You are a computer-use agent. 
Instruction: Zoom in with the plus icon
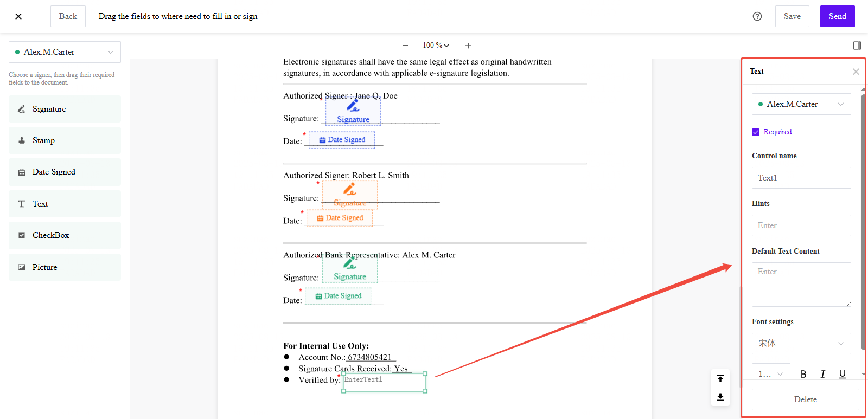(468, 46)
